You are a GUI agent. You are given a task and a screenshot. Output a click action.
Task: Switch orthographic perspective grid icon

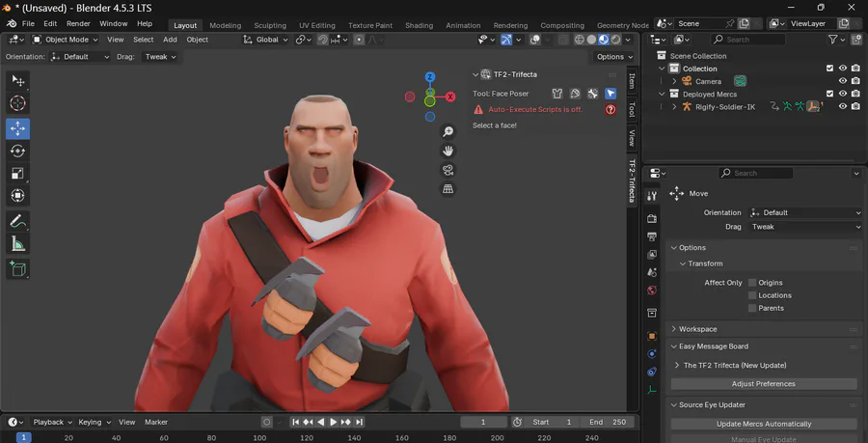coord(448,189)
